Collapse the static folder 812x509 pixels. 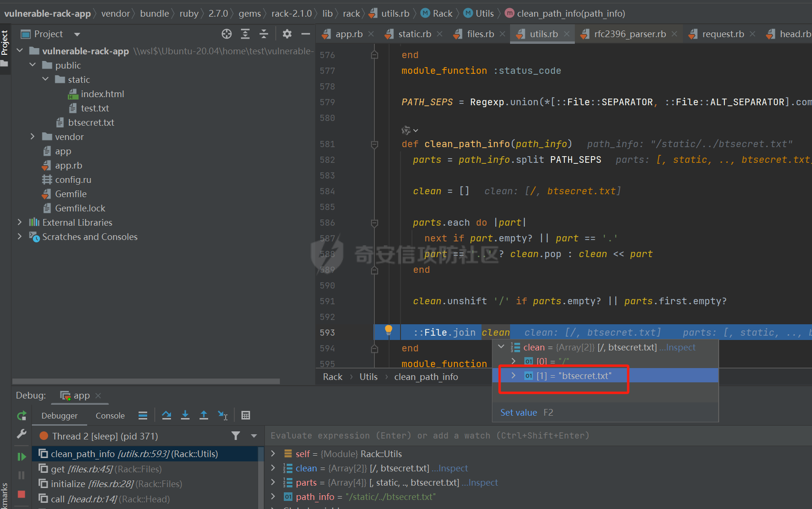click(x=45, y=79)
